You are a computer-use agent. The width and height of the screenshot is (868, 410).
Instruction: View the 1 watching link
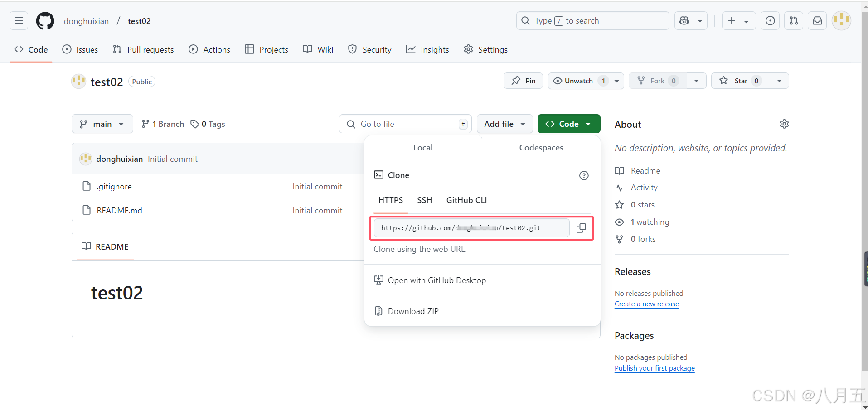[x=642, y=222]
